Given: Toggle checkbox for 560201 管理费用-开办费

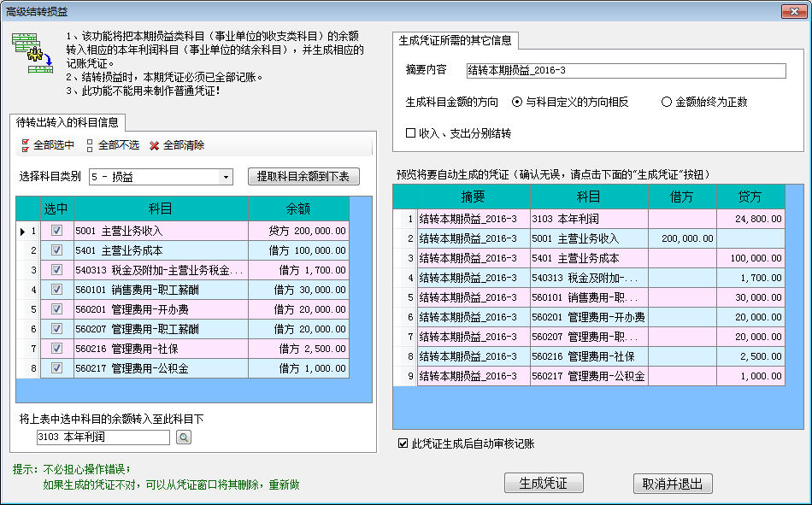Looking at the screenshot, I should (57, 309).
